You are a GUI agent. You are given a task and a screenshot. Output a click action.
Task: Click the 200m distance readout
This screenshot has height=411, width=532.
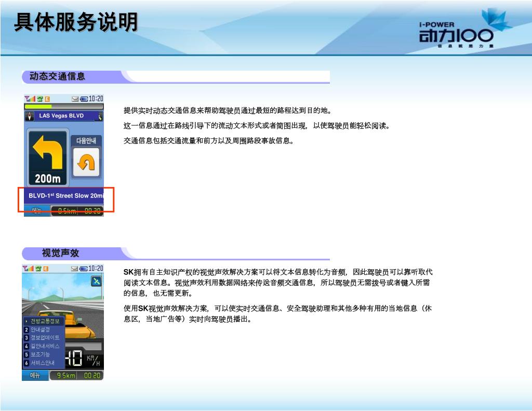point(48,179)
